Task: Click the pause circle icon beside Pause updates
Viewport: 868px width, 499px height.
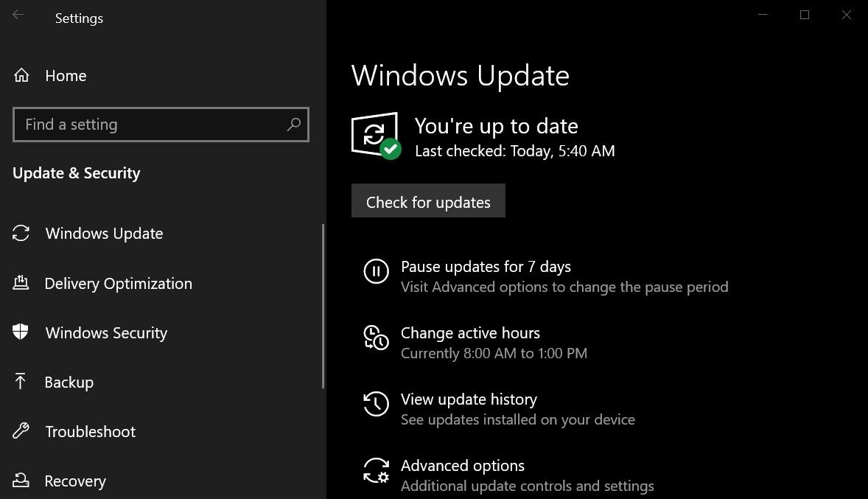Action: [x=377, y=272]
